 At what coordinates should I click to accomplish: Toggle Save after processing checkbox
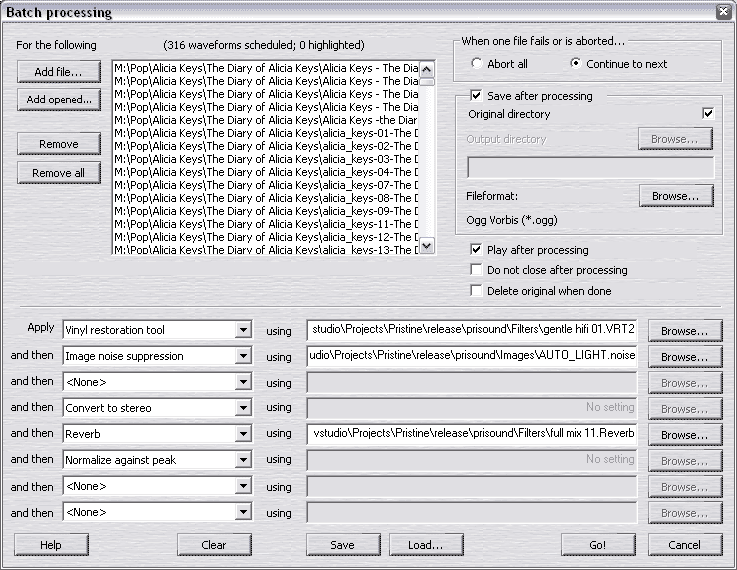click(x=476, y=96)
